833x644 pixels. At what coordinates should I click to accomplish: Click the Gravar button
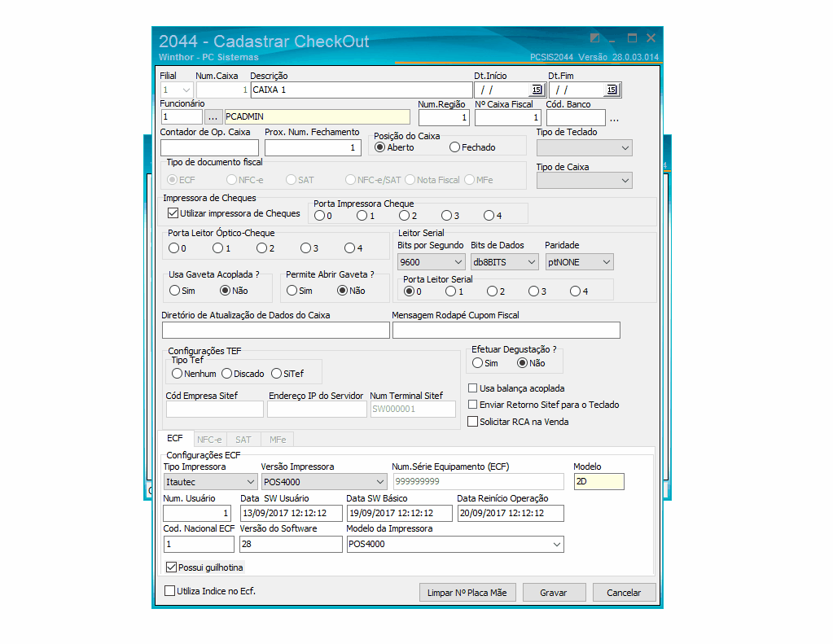[x=554, y=593]
